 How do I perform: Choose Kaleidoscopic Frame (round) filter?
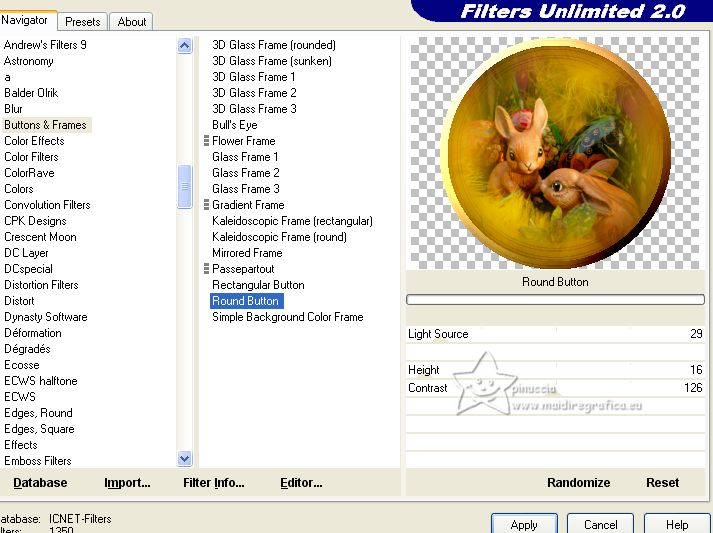pos(279,237)
